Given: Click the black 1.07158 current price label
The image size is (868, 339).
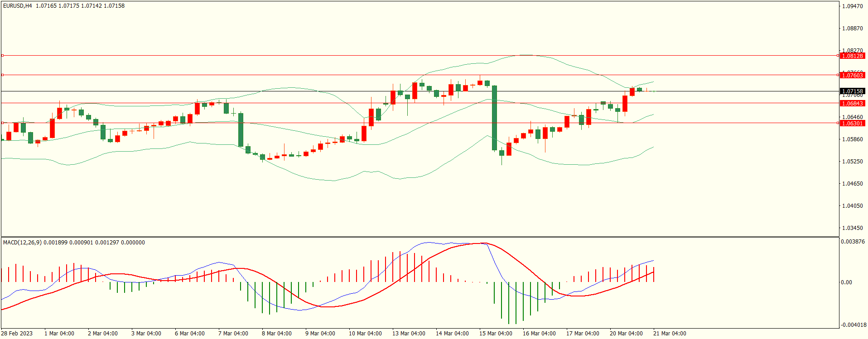Looking at the screenshot, I should tap(853, 91).
